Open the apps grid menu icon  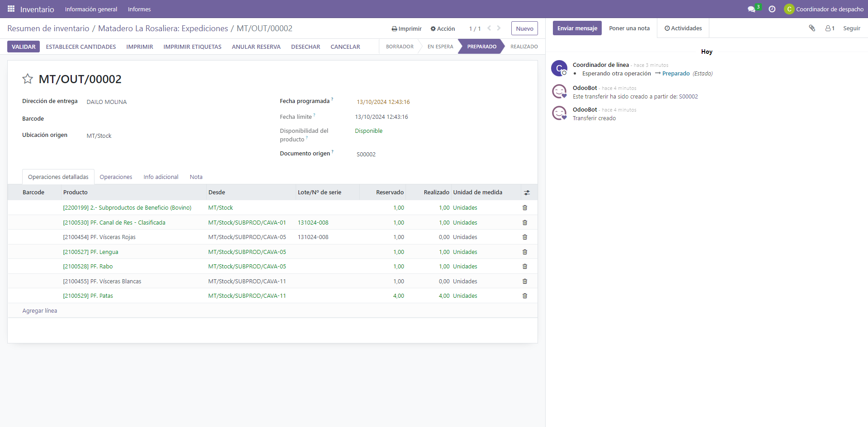coord(11,9)
